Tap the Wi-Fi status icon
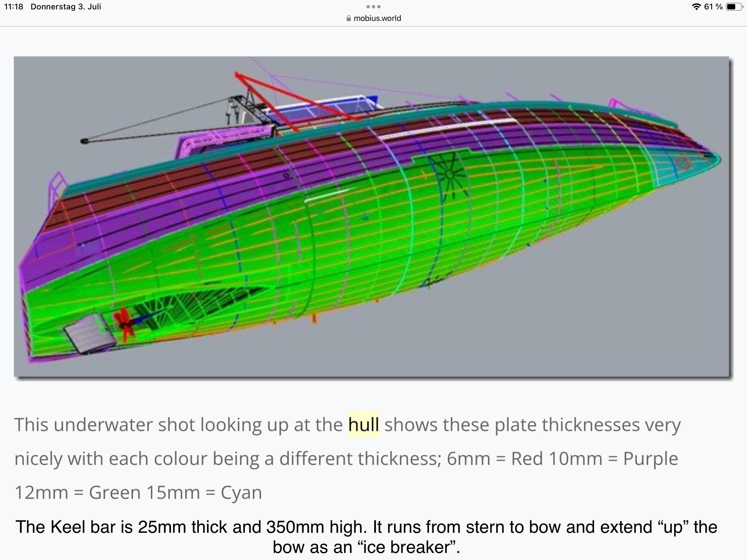This screenshot has width=747, height=560. coord(696,7)
